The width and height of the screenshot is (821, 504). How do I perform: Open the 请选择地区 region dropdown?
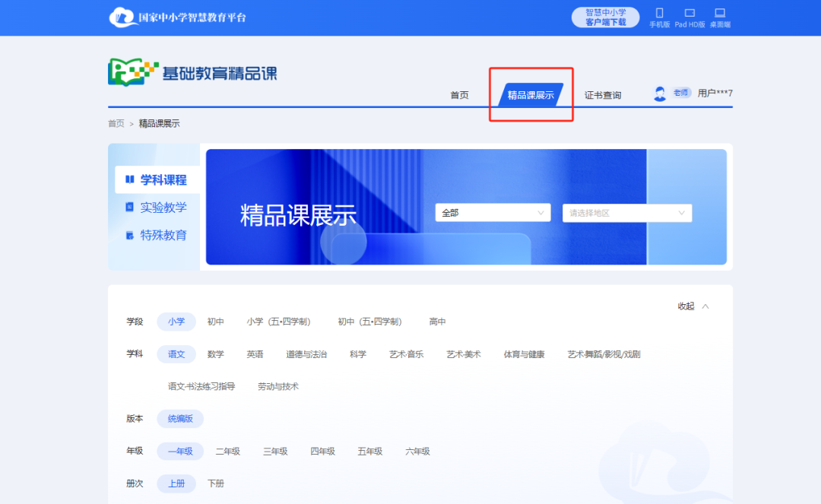coord(626,212)
